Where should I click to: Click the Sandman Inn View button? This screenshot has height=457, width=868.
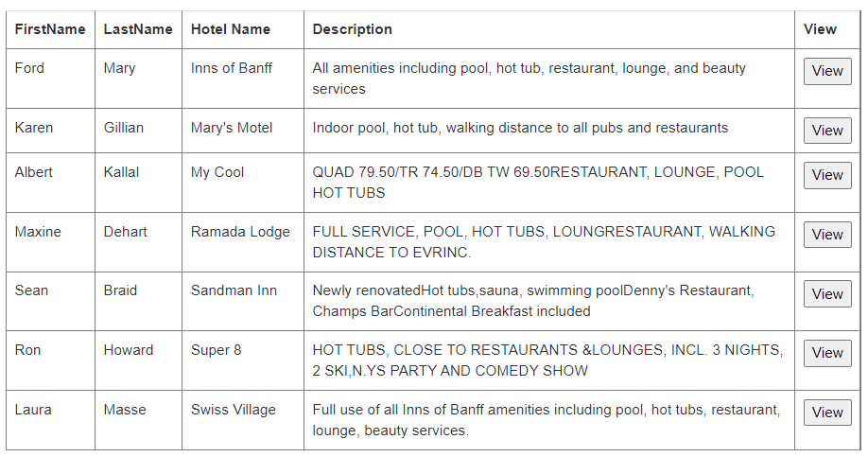point(827,294)
